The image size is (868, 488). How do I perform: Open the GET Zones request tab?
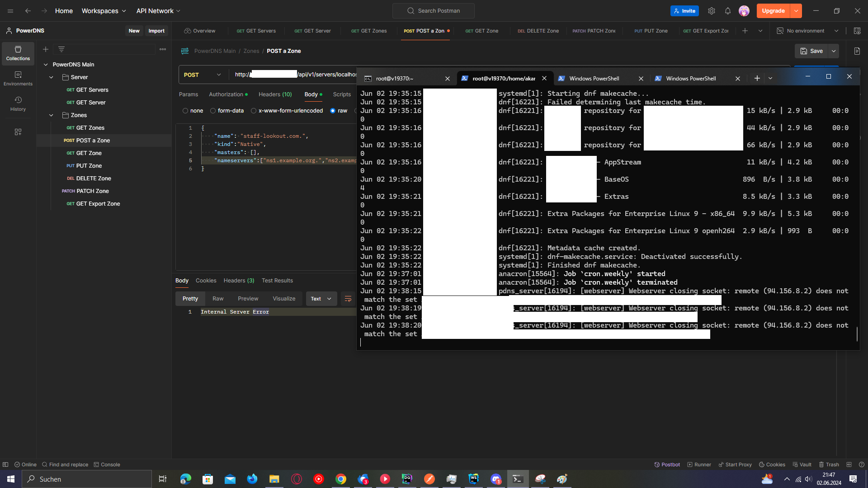click(x=369, y=31)
